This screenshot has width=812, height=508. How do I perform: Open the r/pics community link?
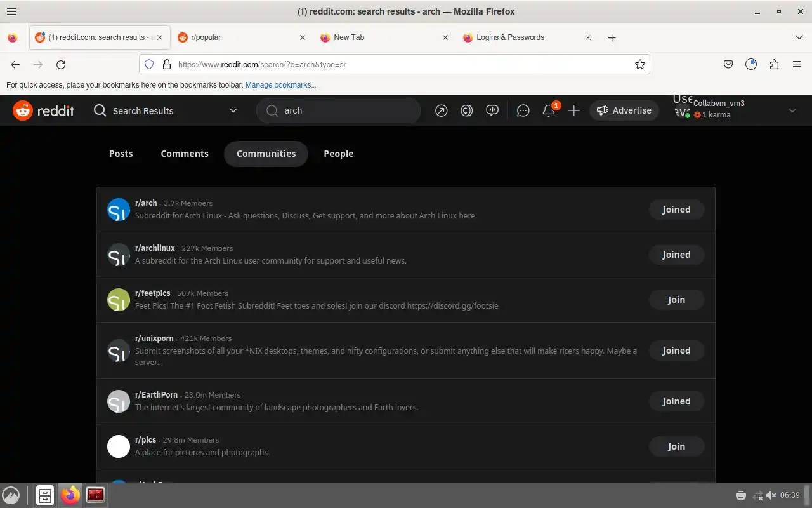pos(145,440)
